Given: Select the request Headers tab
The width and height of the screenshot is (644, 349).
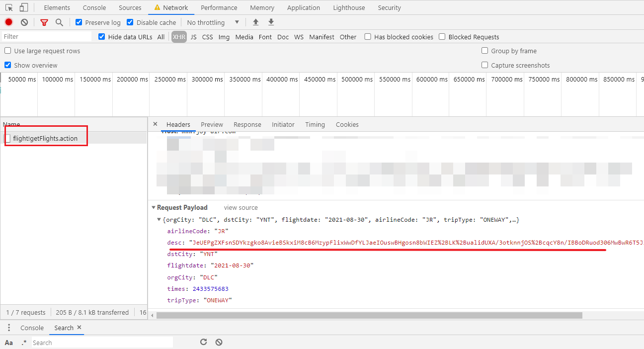Looking at the screenshot, I should coord(178,124).
